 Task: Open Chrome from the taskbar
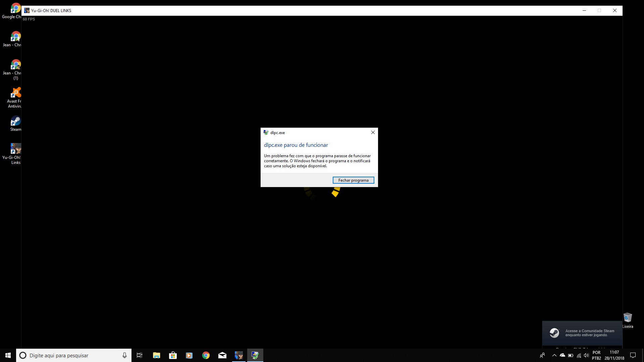(206, 355)
